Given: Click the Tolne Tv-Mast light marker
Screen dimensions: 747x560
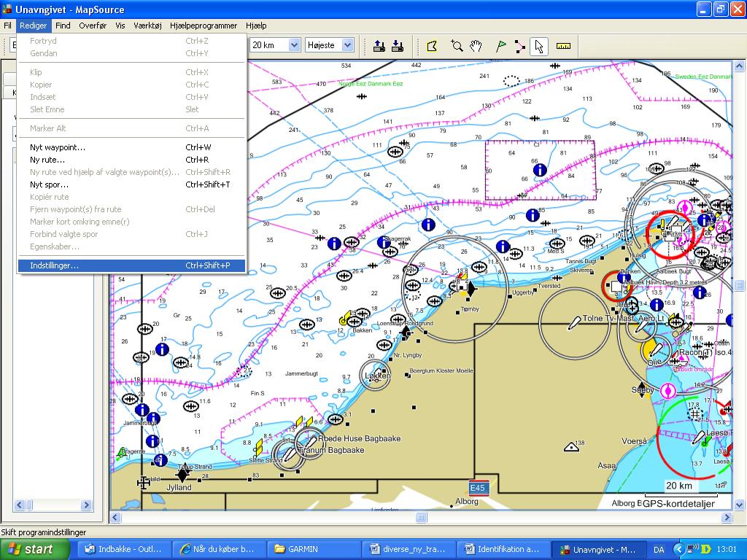Looking at the screenshot, I should [574, 323].
